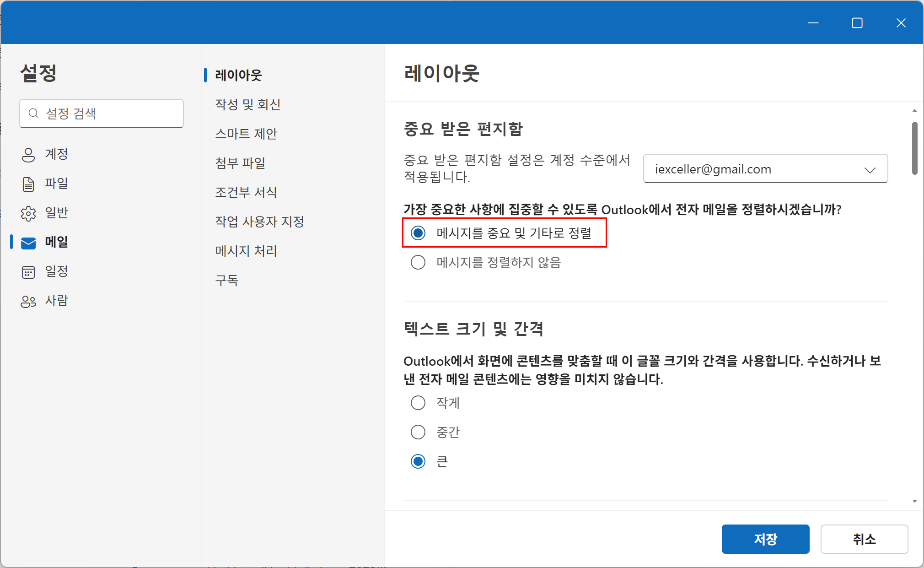Click the 사람 people icon

point(28,301)
